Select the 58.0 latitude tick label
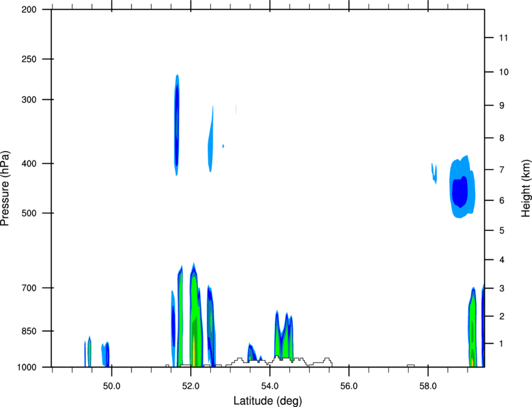The width and height of the screenshot is (532, 407). (x=428, y=386)
